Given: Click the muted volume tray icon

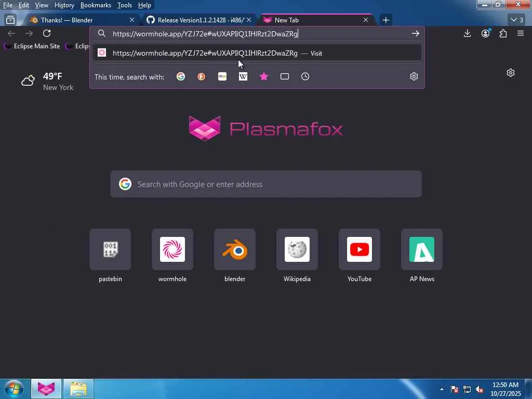Looking at the screenshot, I should coord(480,389).
